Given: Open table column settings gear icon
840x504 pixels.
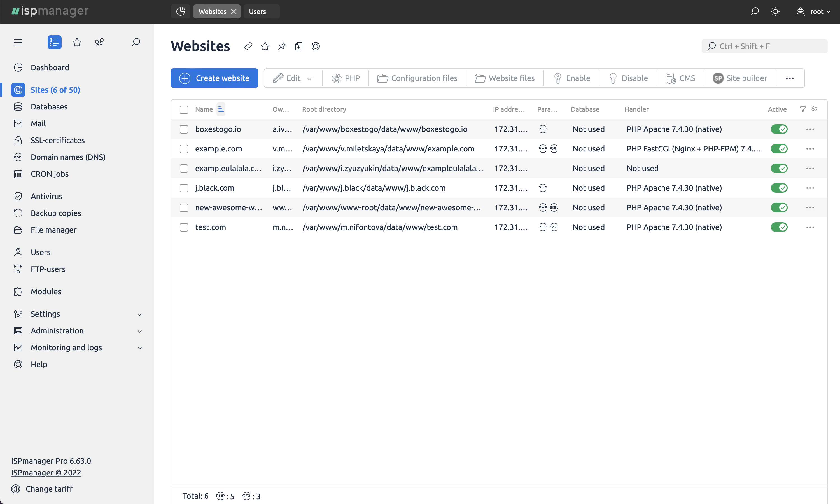Looking at the screenshot, I should (814, 109).
